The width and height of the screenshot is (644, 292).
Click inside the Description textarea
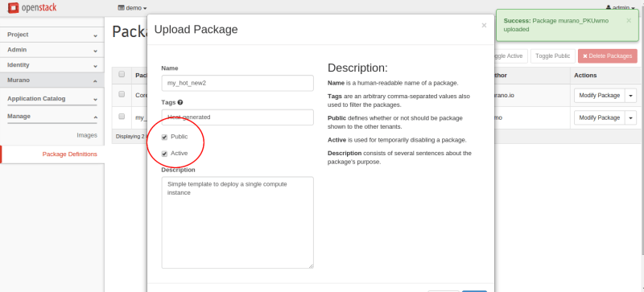pyautogui.click(x=237, y=223)
